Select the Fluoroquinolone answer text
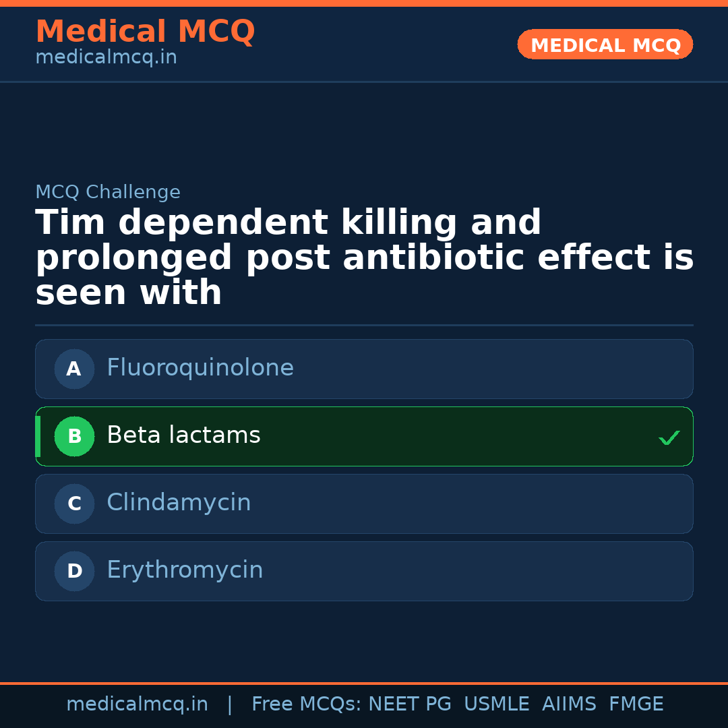The image size is (728, 728). pos(200,368)
